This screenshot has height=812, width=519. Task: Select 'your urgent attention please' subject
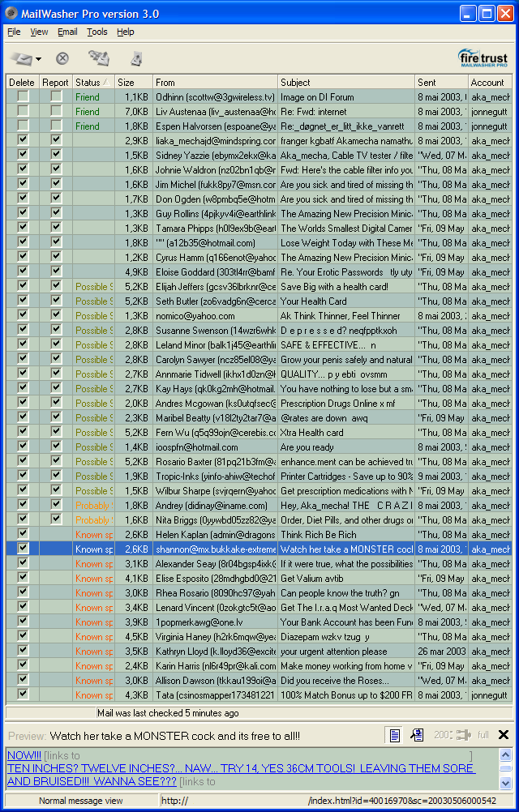pos(334,652)
